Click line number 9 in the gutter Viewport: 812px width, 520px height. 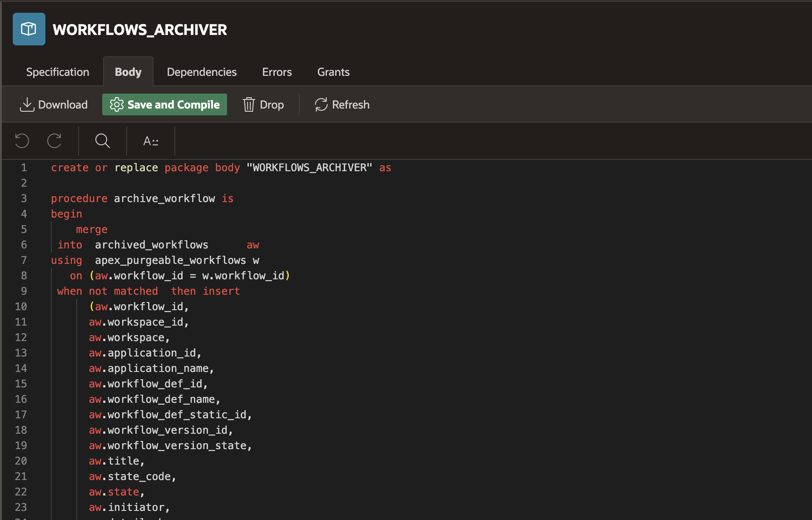click(x=24, y=291)
